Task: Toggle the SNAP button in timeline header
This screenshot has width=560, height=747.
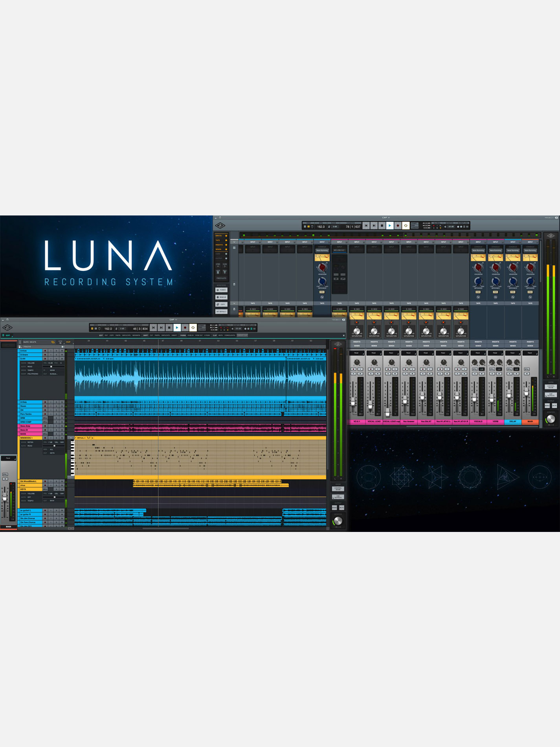Action: click(x=68, y=342)
